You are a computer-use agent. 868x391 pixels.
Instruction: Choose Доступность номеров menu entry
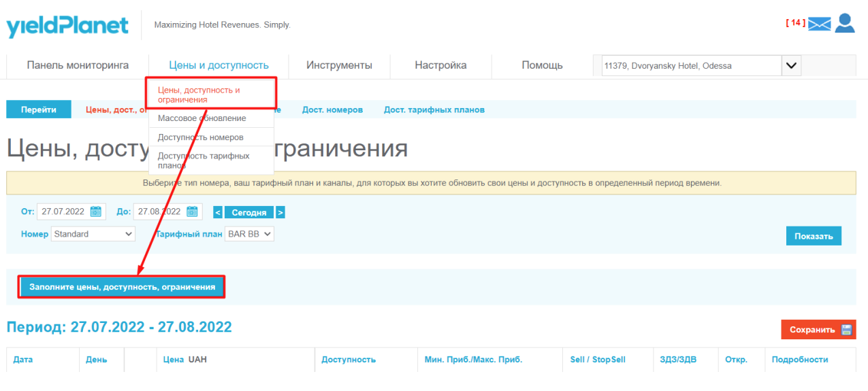pyautogui.click(x=200, y=137)
